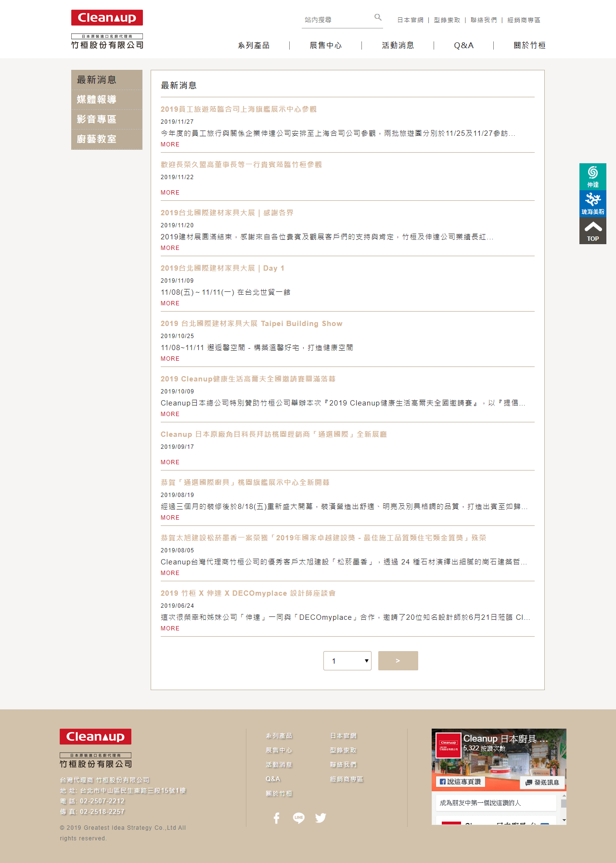Open footer link 系列產品
This screenshot has height=863, width=616.
279,736
